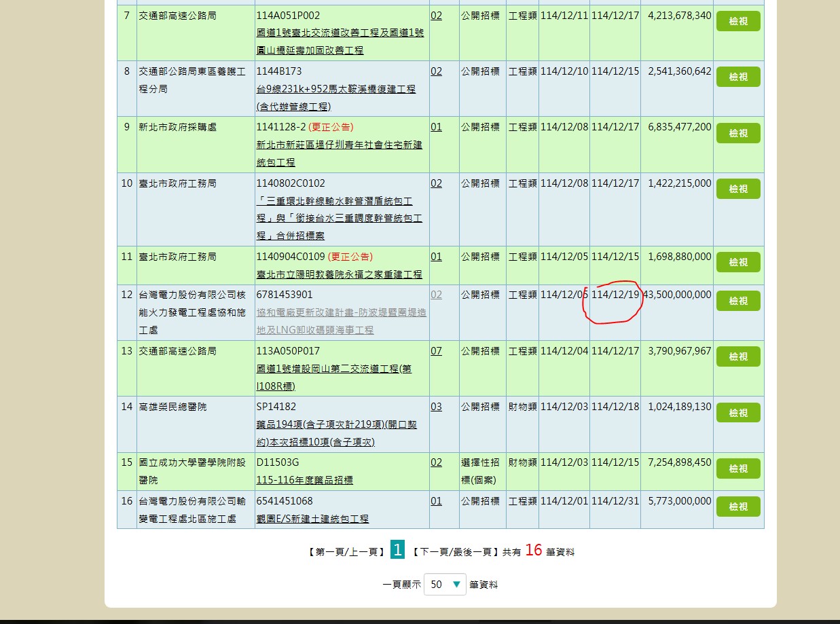This screenshot has height=624, width=840.
Task: Click the 03 count link for SP14182
Action: 436,407
